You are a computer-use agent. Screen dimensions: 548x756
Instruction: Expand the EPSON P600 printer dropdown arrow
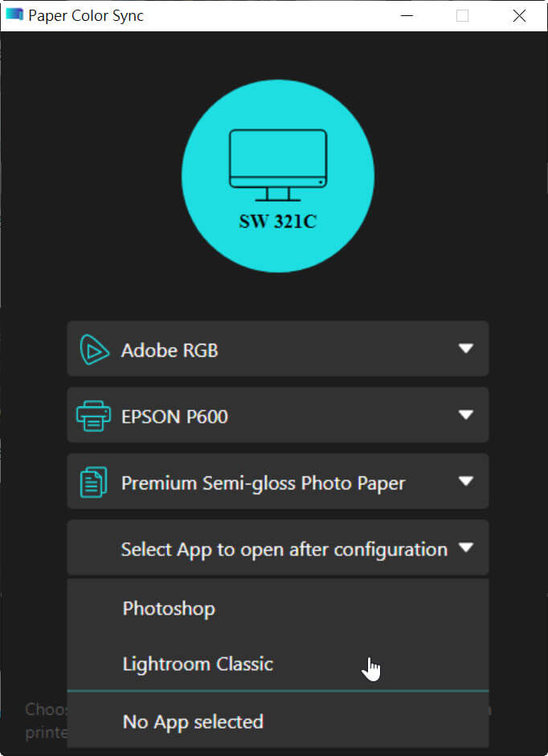tap(465, 415)
